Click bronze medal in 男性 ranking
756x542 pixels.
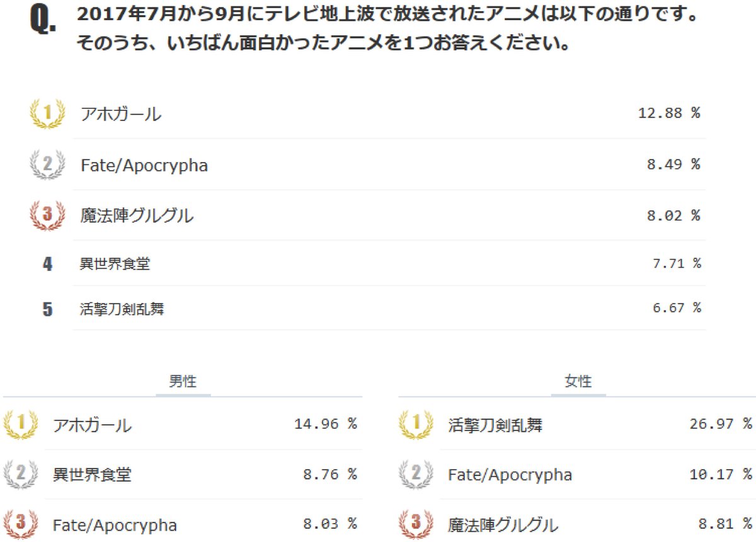tap(21, 524)
